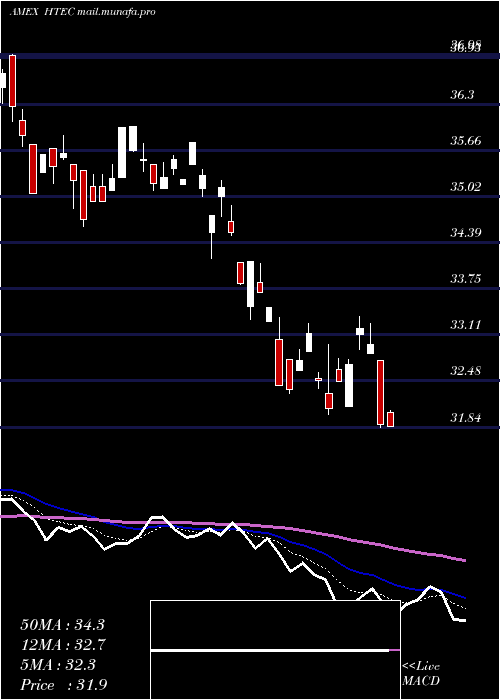
Task: Click the 35.02 price axis label
Action: 466,187
